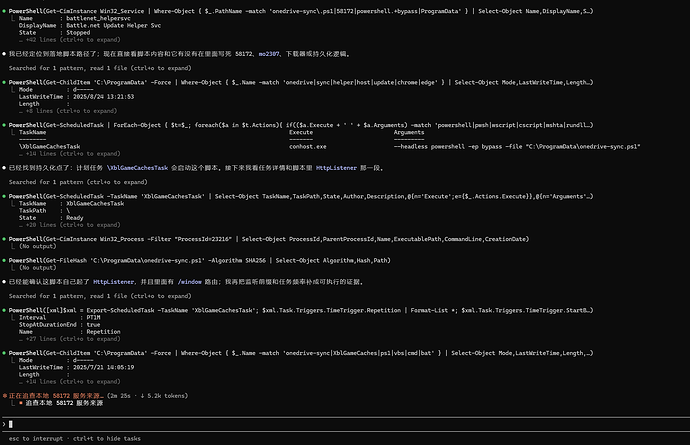This screenshot has height=445, width=690.
Task: Click the green status dot beside Get-FileHash command
Action: pyautogui.click(x=4, y=261)
